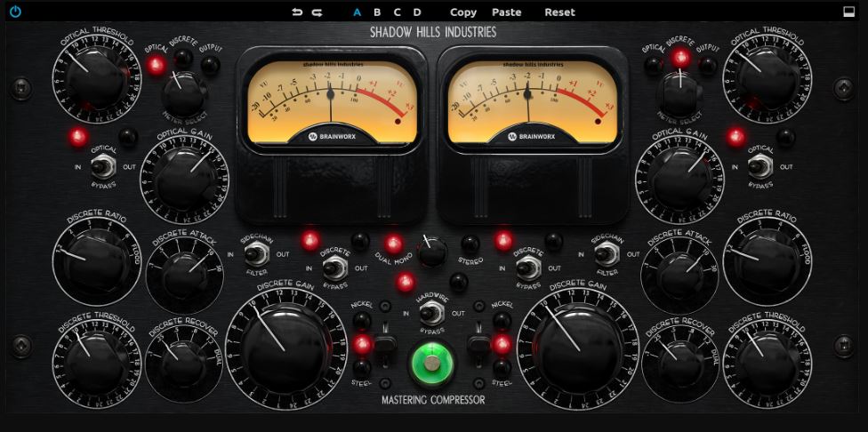This screenshot has height=432, width=868.
Task: Click the right Discrete Attack knob
Action: click(x=679, y=274)
